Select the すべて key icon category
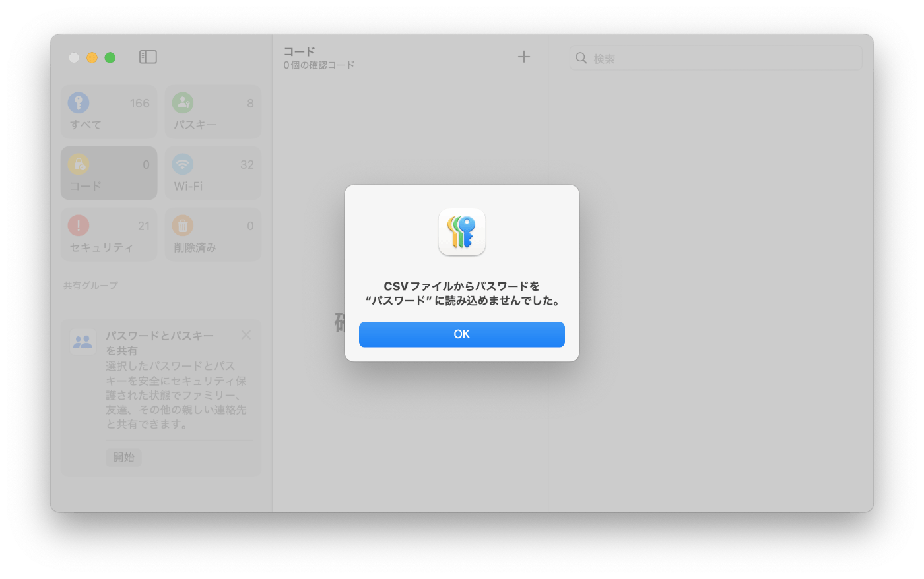This screenshot has height=579, width=924. coord(79,103)
